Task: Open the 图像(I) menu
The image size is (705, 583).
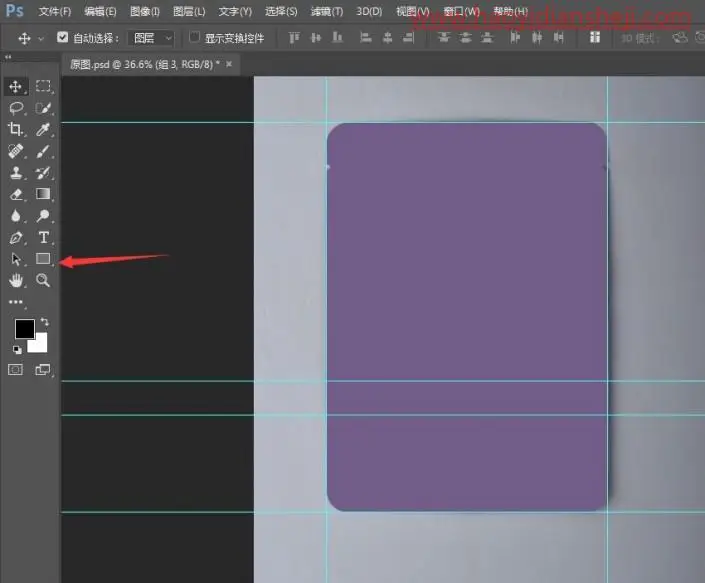Action: click(x=144, y=11)
